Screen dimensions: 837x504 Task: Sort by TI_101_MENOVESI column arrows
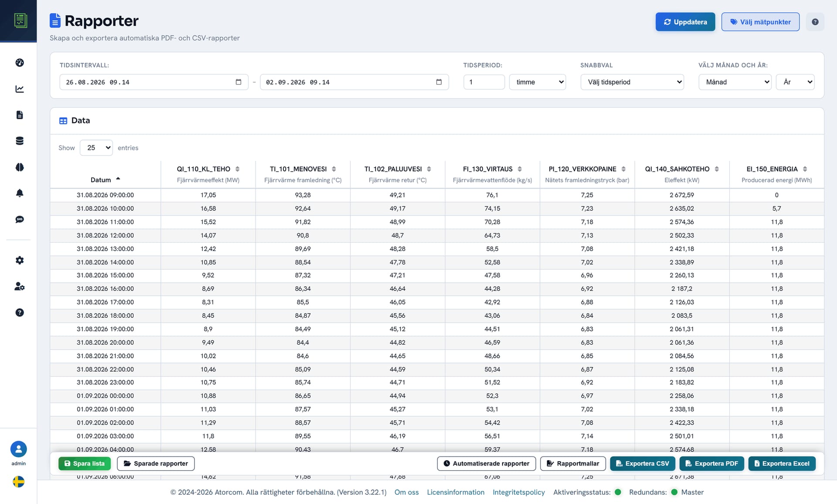pyautogui.click(x=334, y=169)
